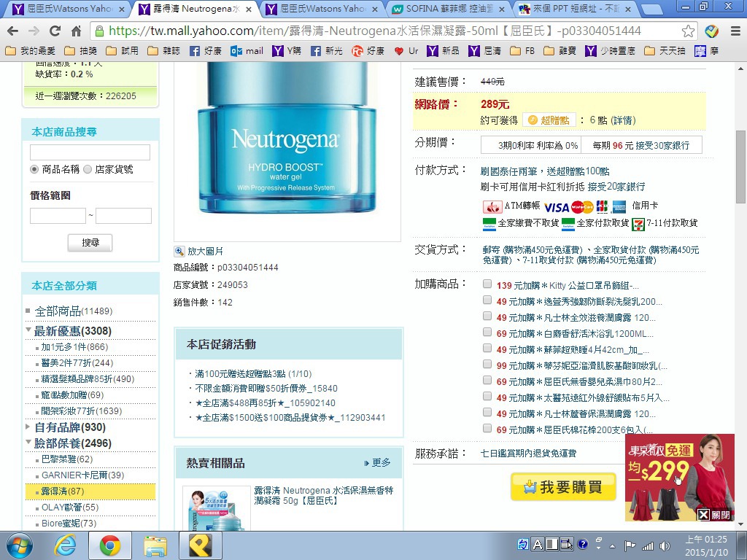Screen dimensions: 747x560
Task: Click the 搜尋 button
Action: 90,242
